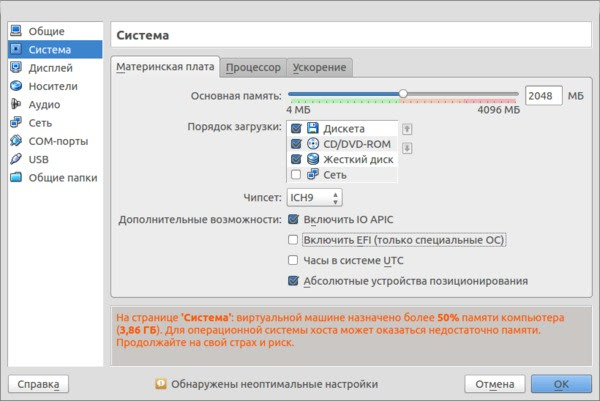Open the Аудио speaker icon
Viewport: 600px width, 401px height.
coord(16,104)
